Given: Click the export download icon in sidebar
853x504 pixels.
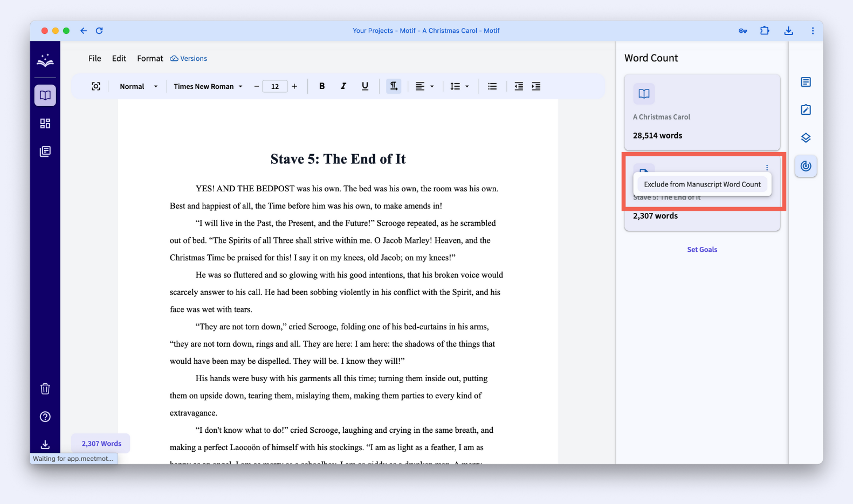Looking at the screenshot, I should (45, 444).
